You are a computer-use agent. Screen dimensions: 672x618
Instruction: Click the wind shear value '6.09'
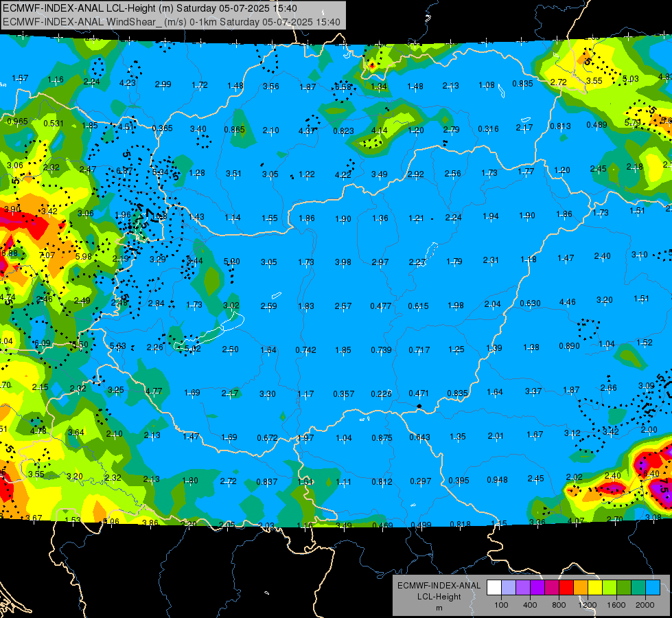[43, 343]
